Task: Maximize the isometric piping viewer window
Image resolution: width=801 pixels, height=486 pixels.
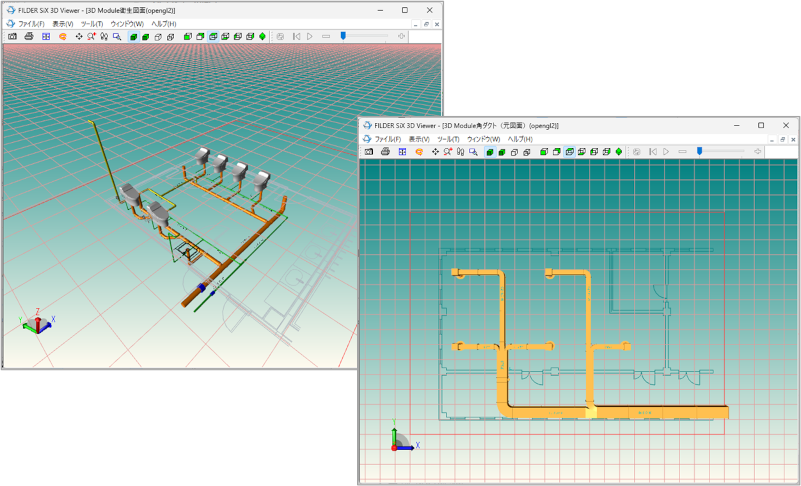Action: (404, 10)
